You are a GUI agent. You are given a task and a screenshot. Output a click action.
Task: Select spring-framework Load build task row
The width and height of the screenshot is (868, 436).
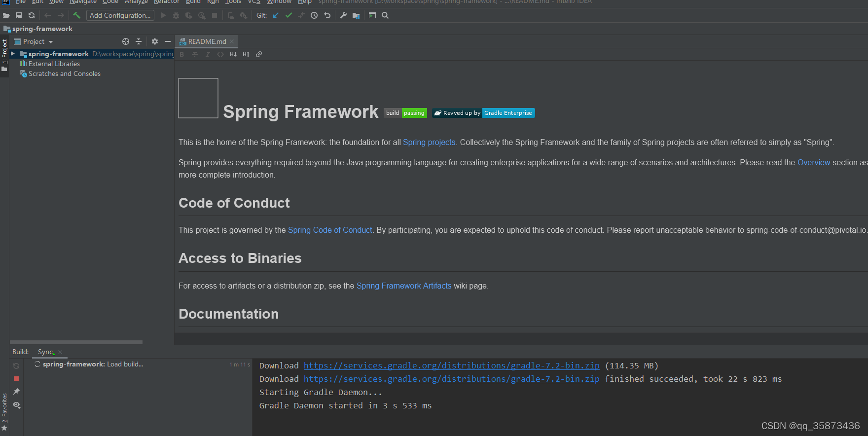pos(138,364)
